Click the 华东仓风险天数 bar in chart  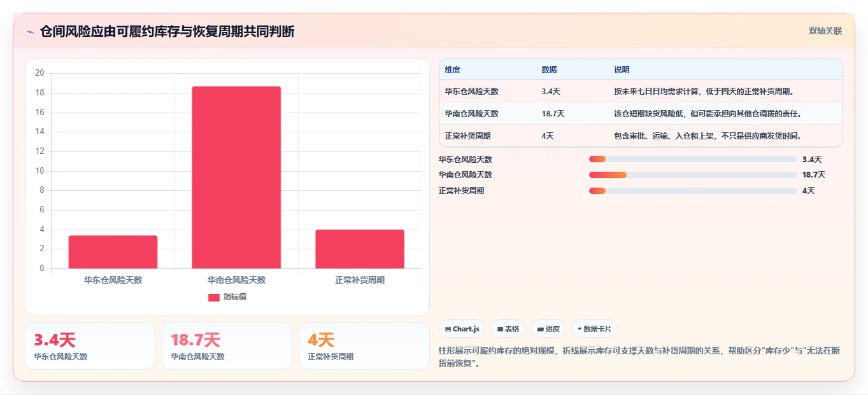tap(113, 252)
